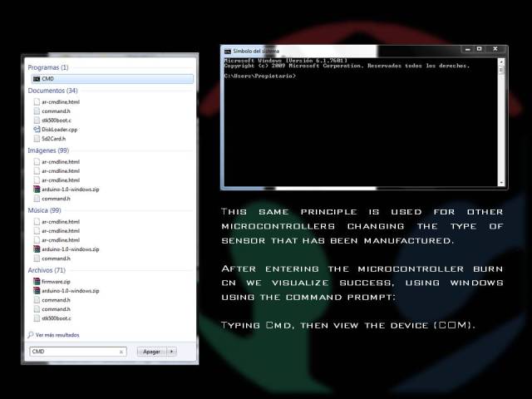Open arduino-1.0-windows.zip under Imágenes
532x399 pixels.
(66, 190)
